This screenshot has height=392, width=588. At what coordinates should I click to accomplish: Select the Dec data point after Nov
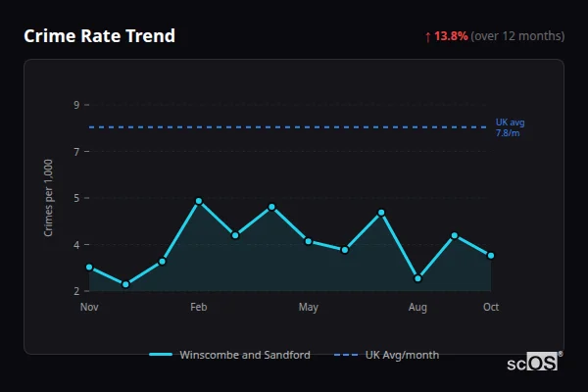[x=126, y=284]
